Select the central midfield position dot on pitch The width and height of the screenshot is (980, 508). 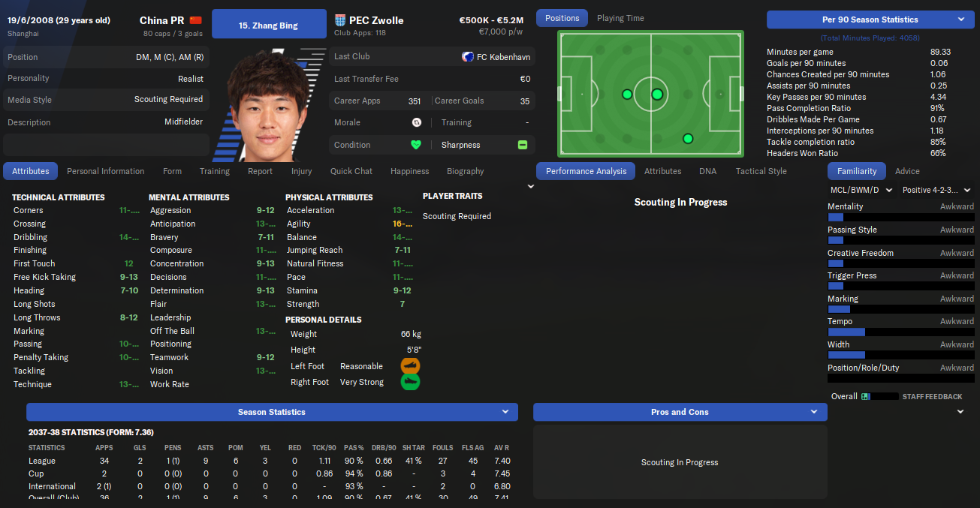pos(657,94)
